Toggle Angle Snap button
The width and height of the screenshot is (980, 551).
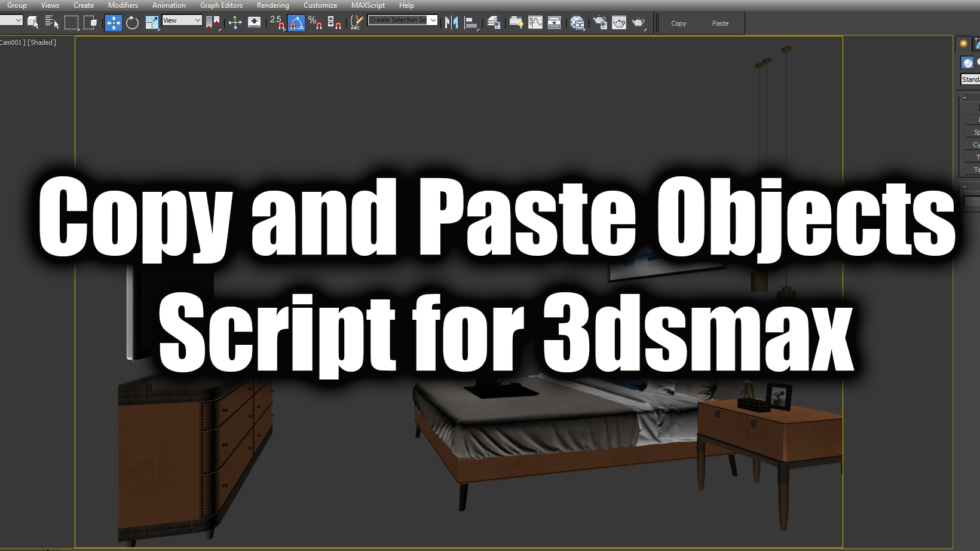296,23
